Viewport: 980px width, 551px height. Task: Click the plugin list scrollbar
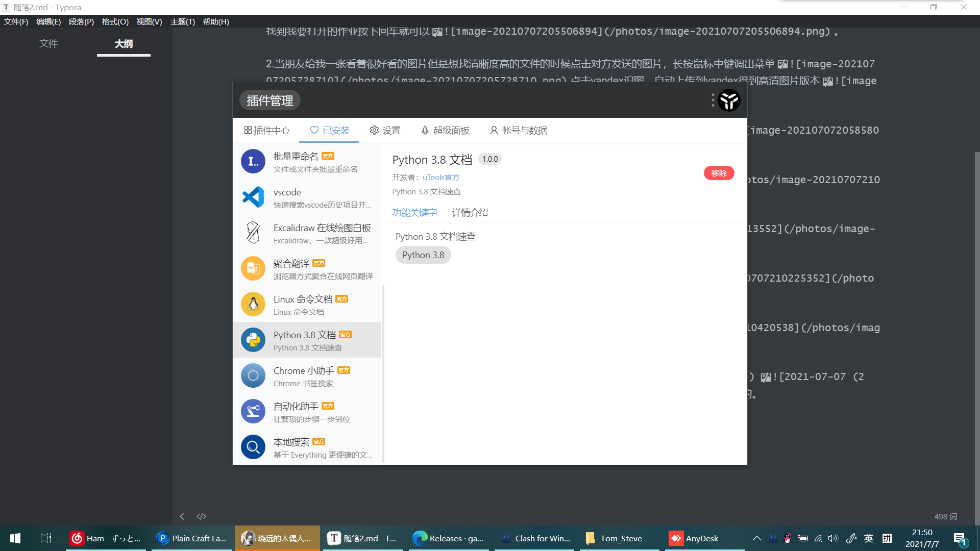(x=383, y=372)
